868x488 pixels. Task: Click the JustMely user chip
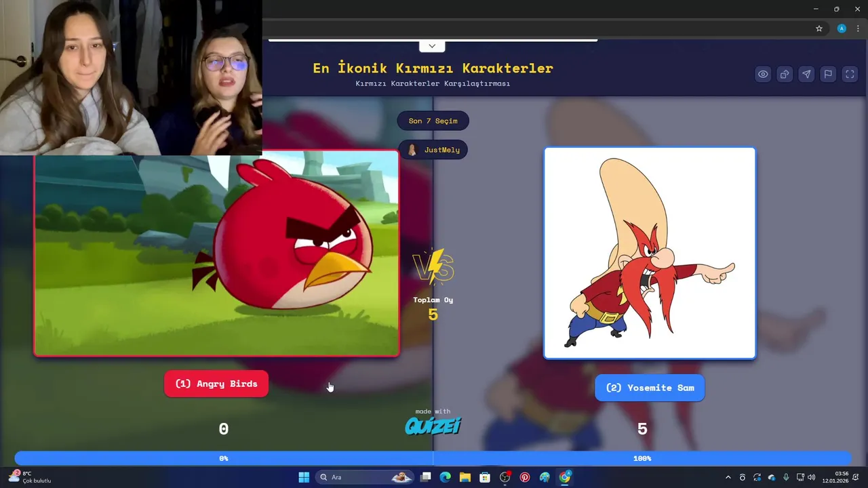click(x=433, y=150)
